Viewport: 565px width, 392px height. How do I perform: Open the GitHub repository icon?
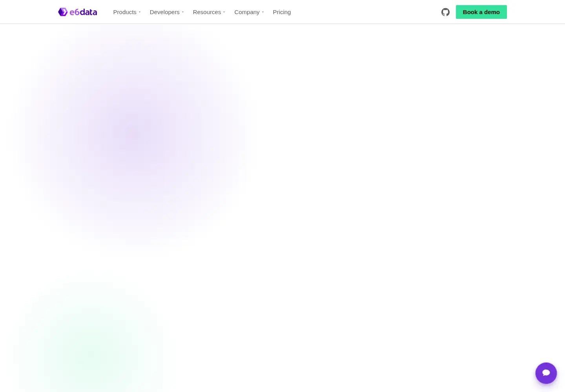point(445,12)
